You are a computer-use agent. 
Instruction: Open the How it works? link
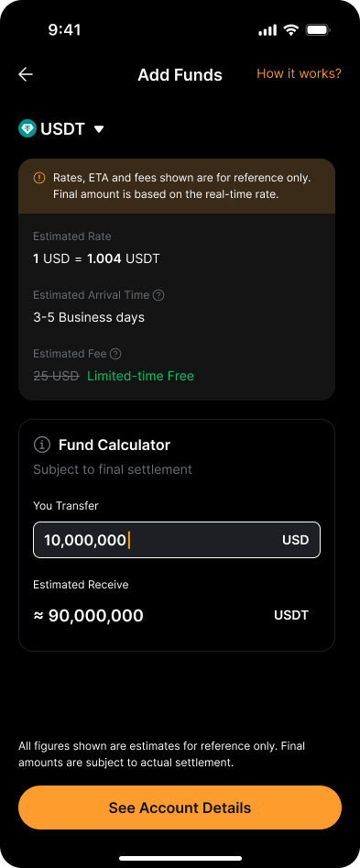point(300,73)
